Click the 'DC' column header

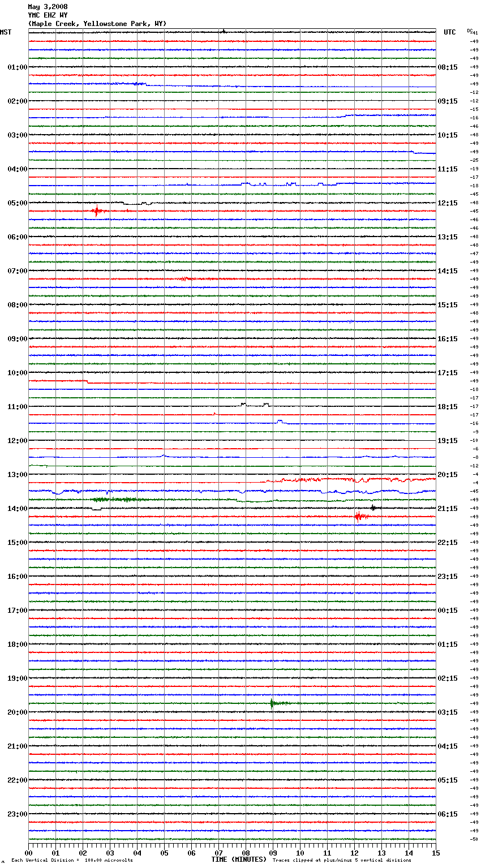(470, 31)
